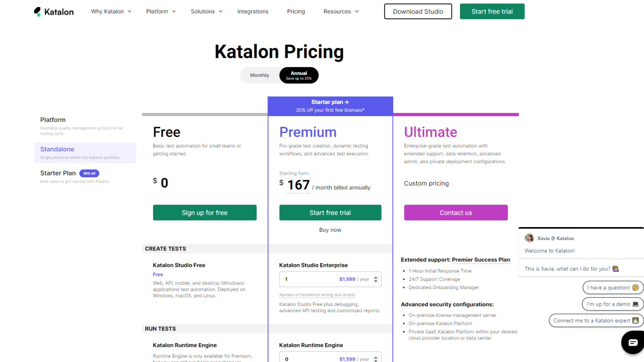Switch billing to Monthly
644x362 pixels.
pos(260,75)
